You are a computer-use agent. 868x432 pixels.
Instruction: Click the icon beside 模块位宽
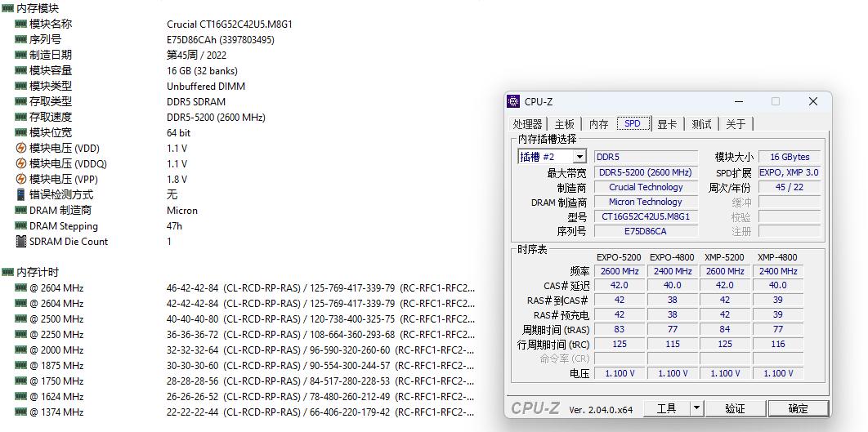pos(20,132)
